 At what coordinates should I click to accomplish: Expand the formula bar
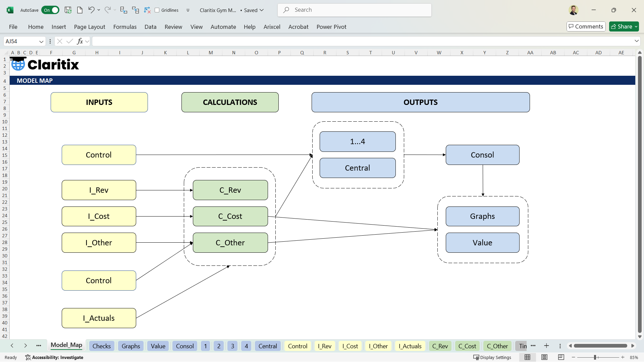point(636,41)
